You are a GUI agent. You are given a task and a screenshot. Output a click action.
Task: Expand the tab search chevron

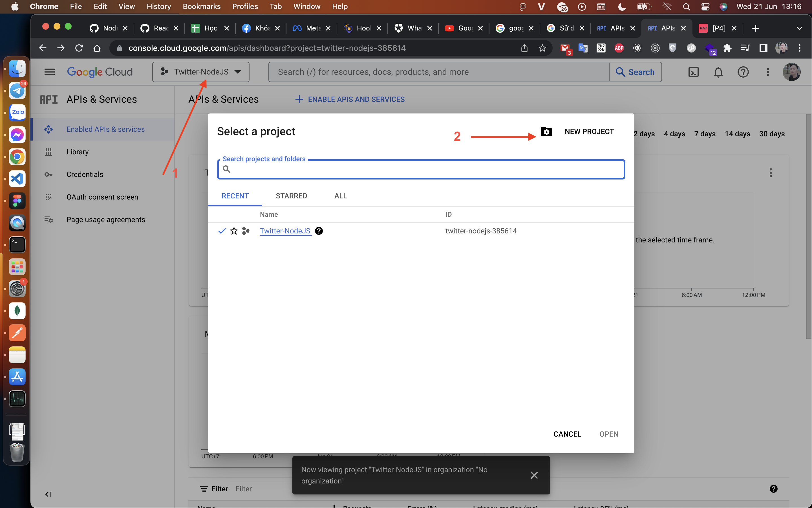point(800,28)
